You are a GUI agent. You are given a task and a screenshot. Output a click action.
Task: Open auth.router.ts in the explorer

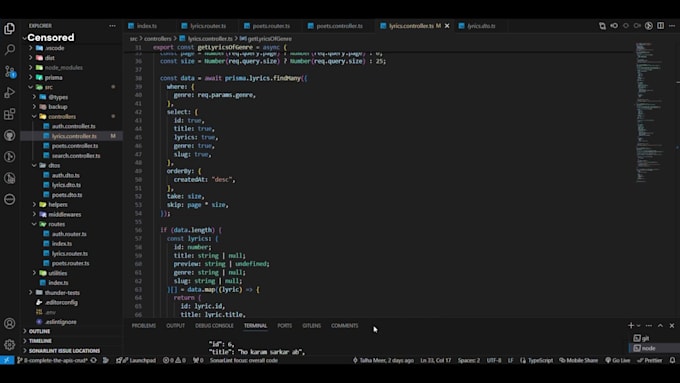[x=69, y=234]
